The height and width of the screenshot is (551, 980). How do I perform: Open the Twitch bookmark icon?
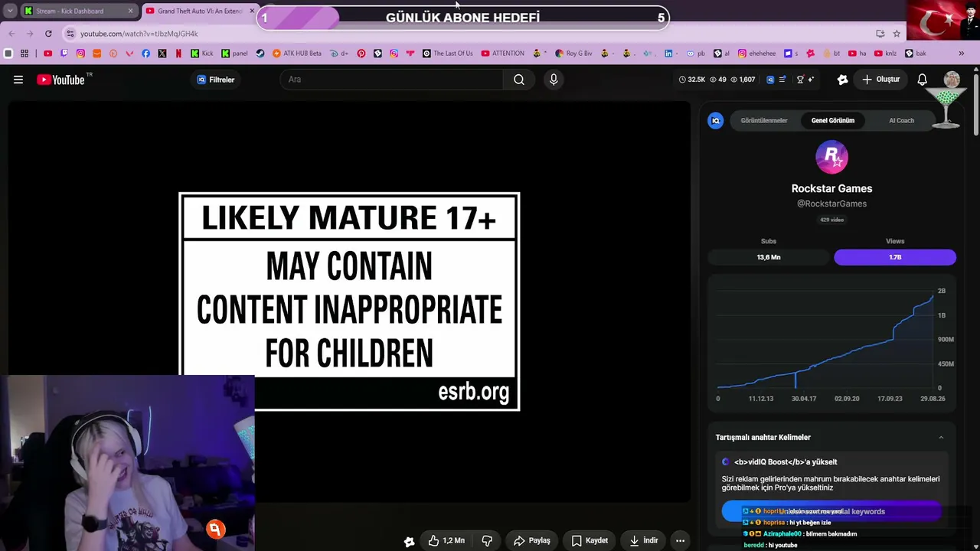(x=64, y=54)
